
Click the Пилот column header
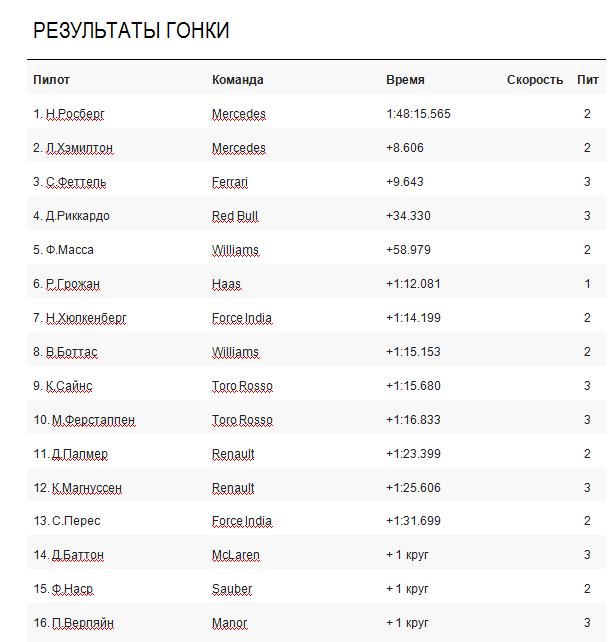point(51,79)
